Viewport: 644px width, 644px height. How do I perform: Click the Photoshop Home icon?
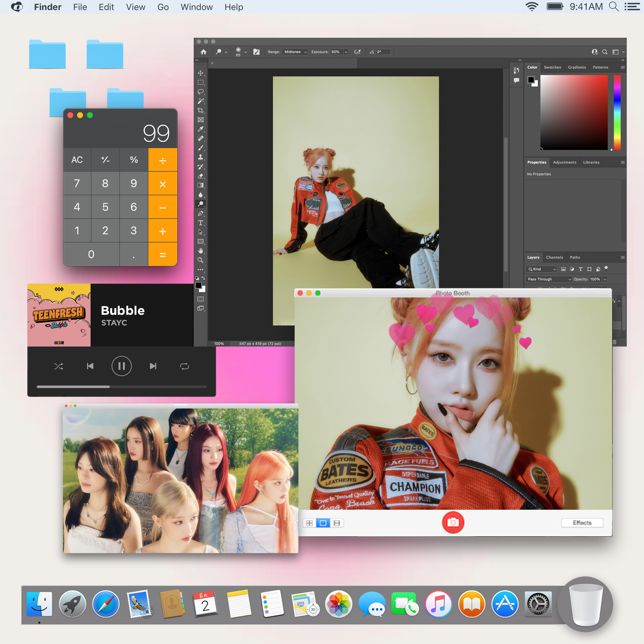pyautogui.click(x=204, y=52)
